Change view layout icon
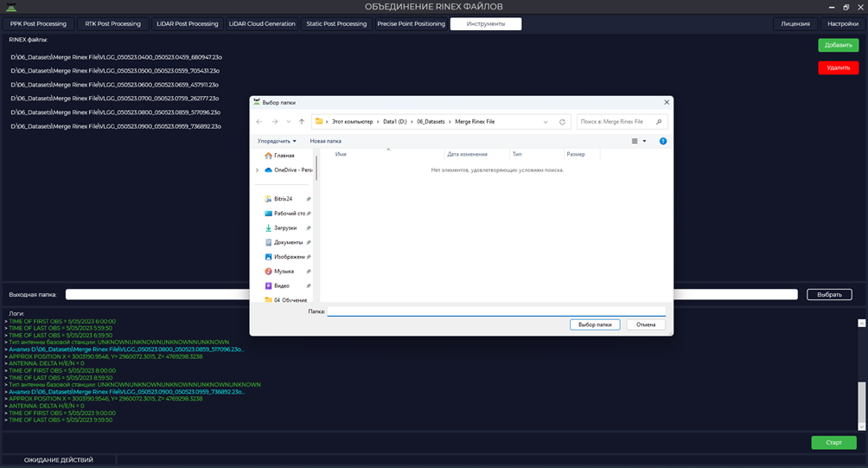 [x=635, y=141]
